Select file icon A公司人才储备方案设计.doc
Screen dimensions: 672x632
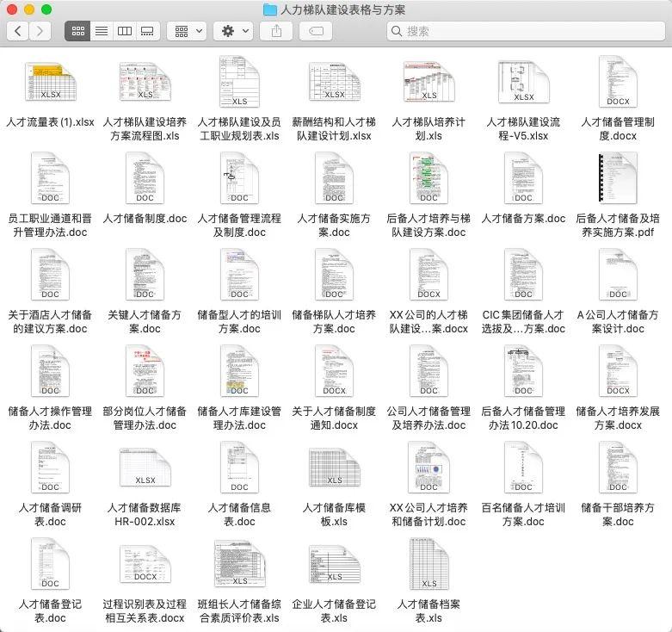[x=618, y=274]
